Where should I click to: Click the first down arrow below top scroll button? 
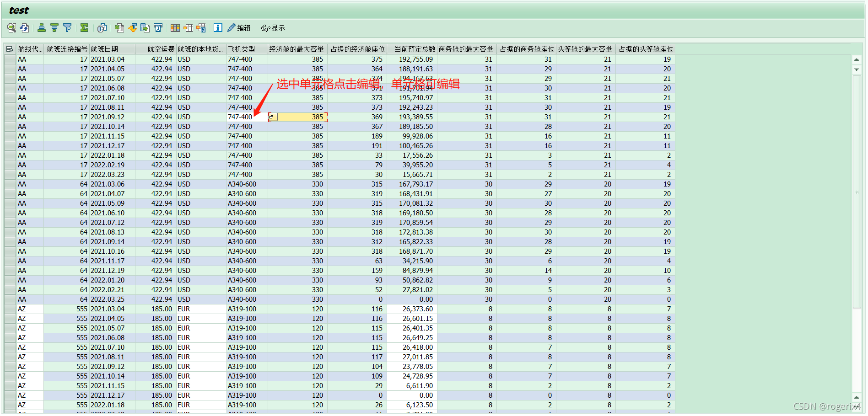[x=857, y=69]
